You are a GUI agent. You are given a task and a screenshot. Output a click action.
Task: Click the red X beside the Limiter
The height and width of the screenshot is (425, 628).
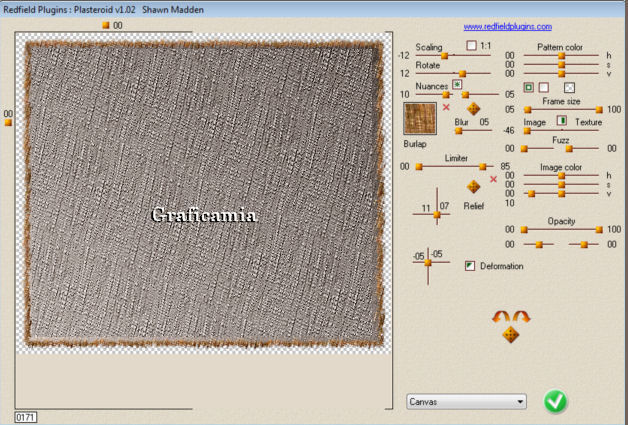pyautogui.click(x=493, y=179)
